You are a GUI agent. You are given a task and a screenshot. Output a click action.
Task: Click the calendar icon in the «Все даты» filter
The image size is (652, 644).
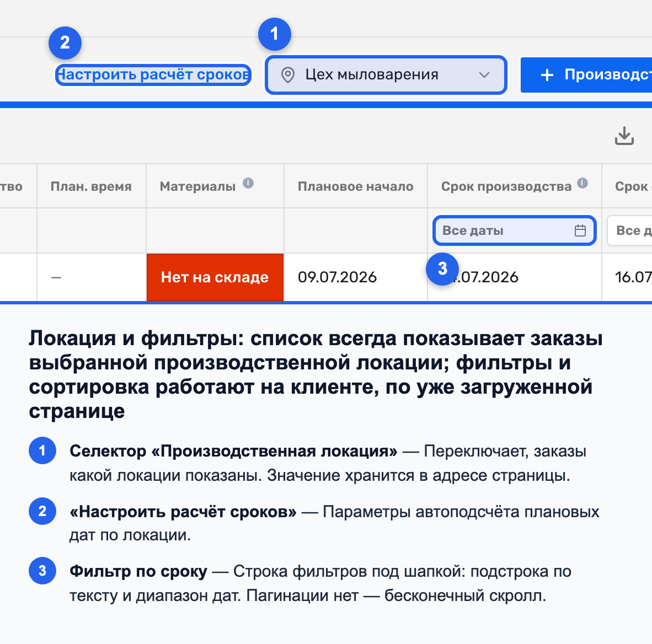580,230
